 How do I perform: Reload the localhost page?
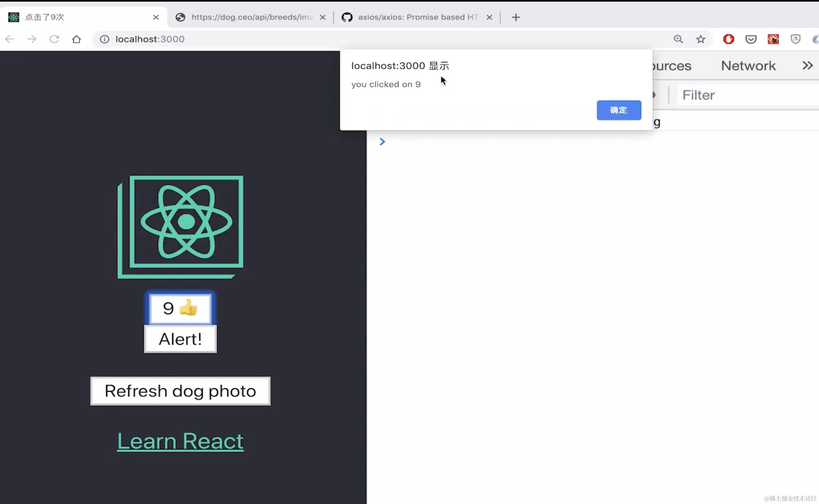(x=54, y=39)
